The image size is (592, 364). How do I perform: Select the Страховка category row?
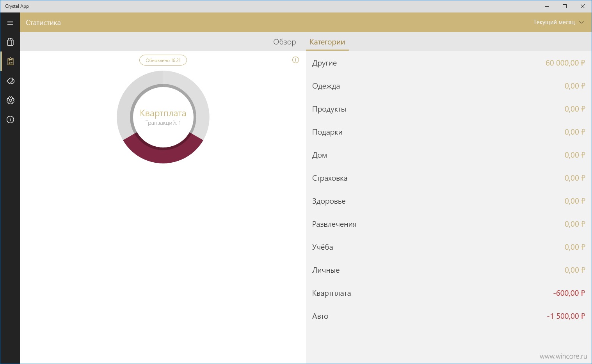[449, 178]
